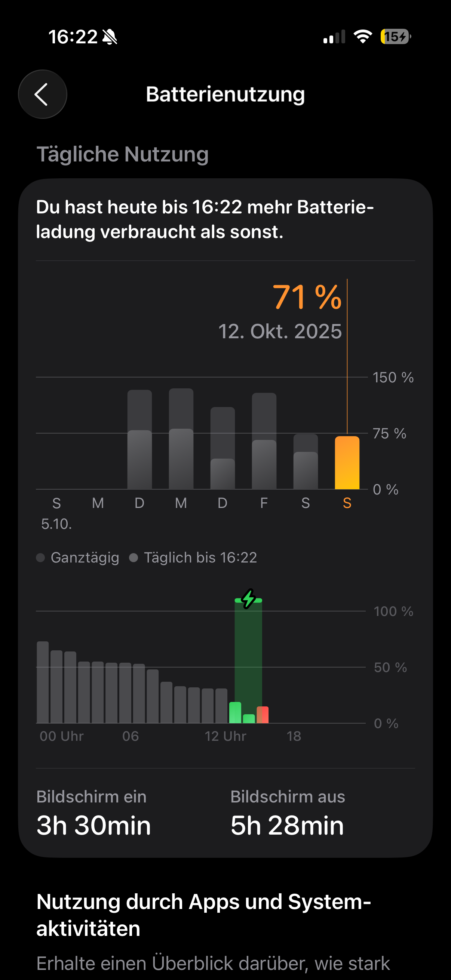Viewport: 451px width, 980px height.
Task: Select the tallest Wednesday bar in the daily chart
Action: pos(181,439)
